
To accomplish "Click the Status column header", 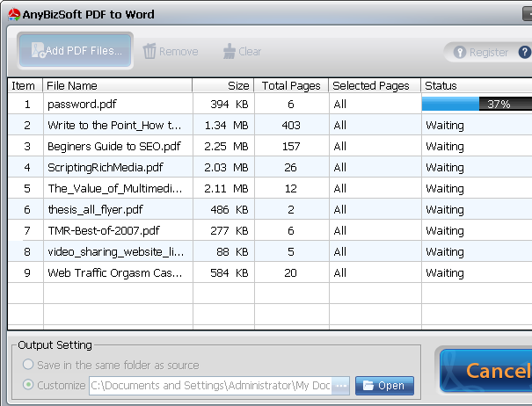I will 477,85.
